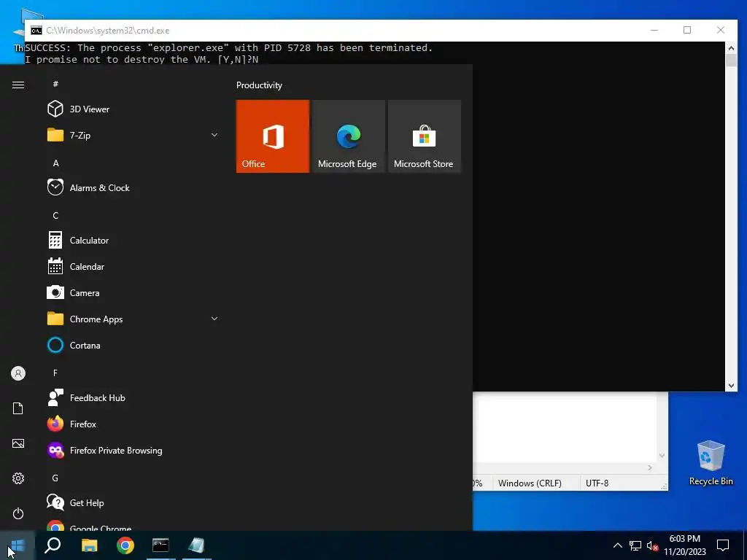
Task: Open the Chrome Apps folder entry
Action: 133,319
